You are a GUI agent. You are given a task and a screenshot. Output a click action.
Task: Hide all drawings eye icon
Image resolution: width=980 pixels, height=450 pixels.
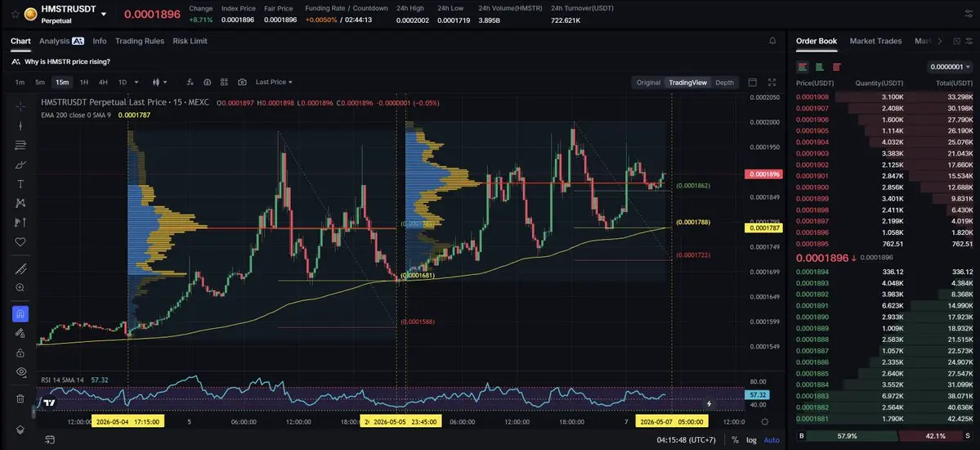pyautogui.click(x=20, y=371)
